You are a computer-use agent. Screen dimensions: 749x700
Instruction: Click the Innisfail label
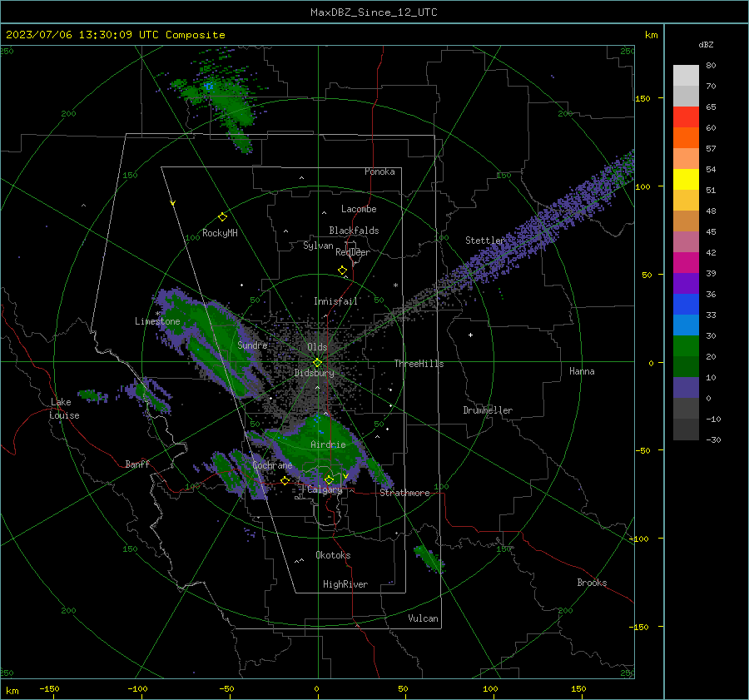pos(335,301)
